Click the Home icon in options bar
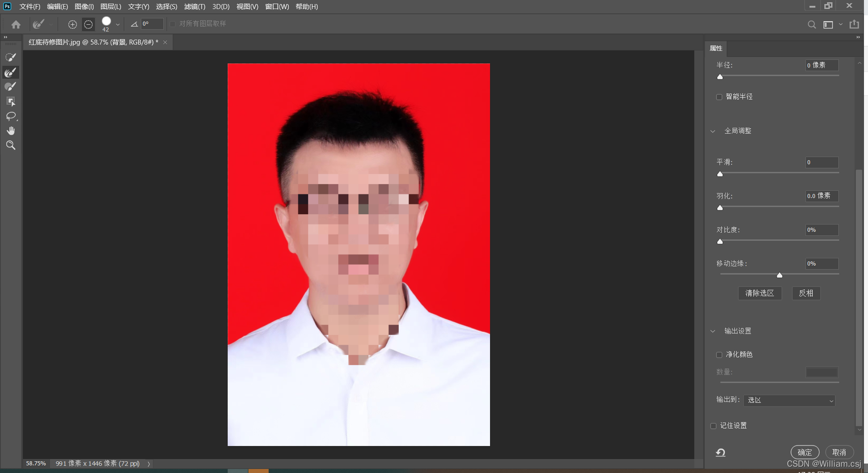The image size is (868, 473). click(x=16, y=24)
